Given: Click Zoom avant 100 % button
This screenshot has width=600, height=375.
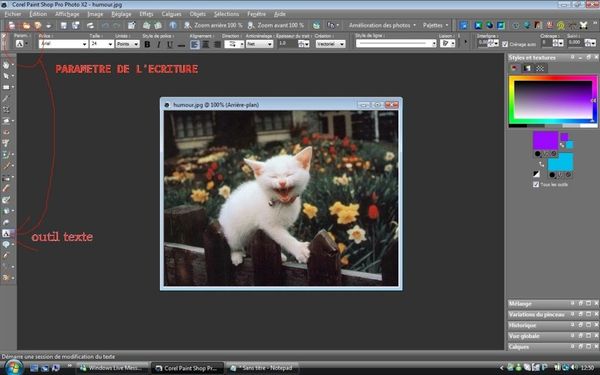Looking at the screenshot, I should [276, 25].
